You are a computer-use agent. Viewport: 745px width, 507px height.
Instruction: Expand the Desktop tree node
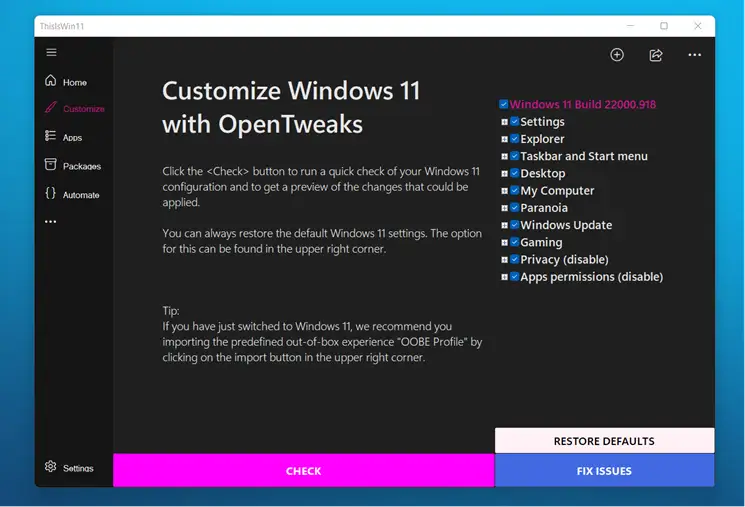[504, 173]
